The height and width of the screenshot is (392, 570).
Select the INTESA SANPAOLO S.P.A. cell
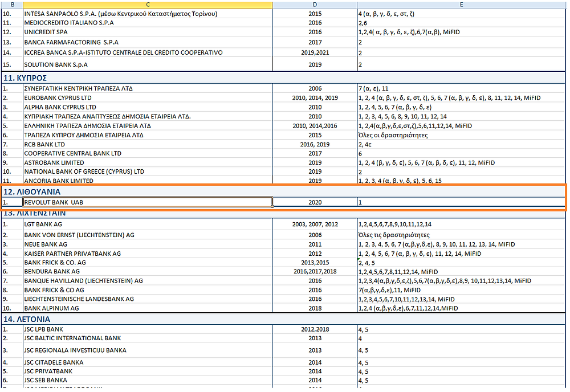coord(148,14)
